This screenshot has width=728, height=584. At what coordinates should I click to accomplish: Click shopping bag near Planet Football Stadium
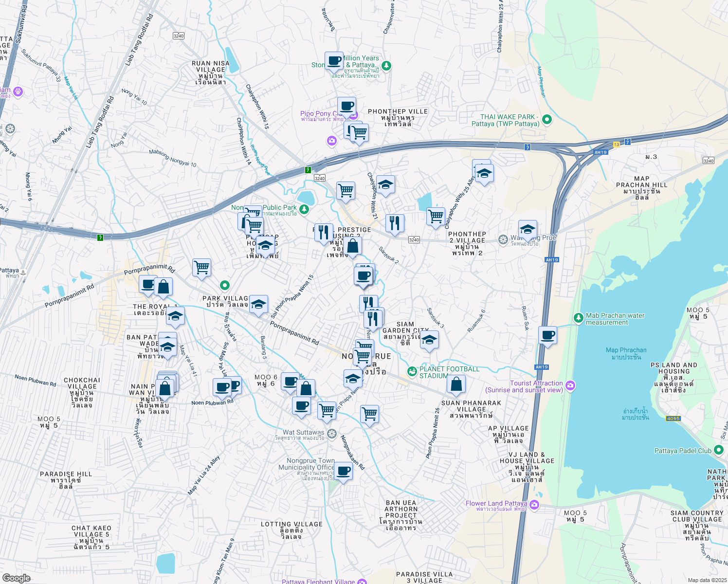coord(456,384)
